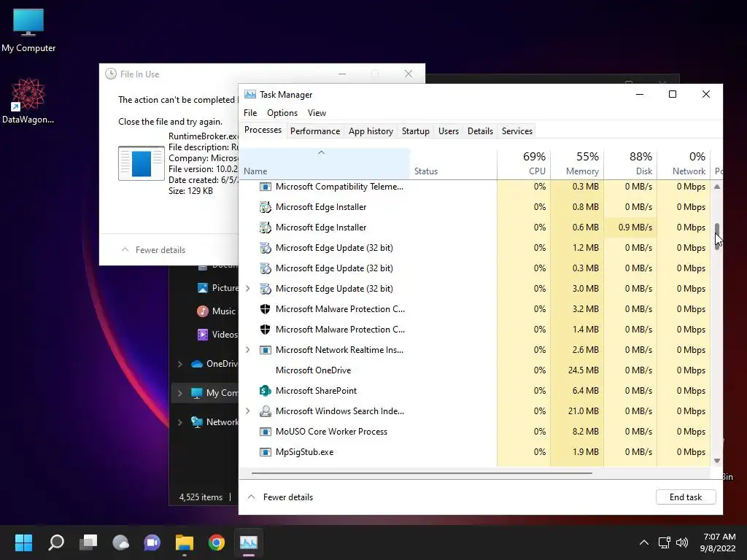Collapse Task Manager with Fewer details

pos(280,497)
